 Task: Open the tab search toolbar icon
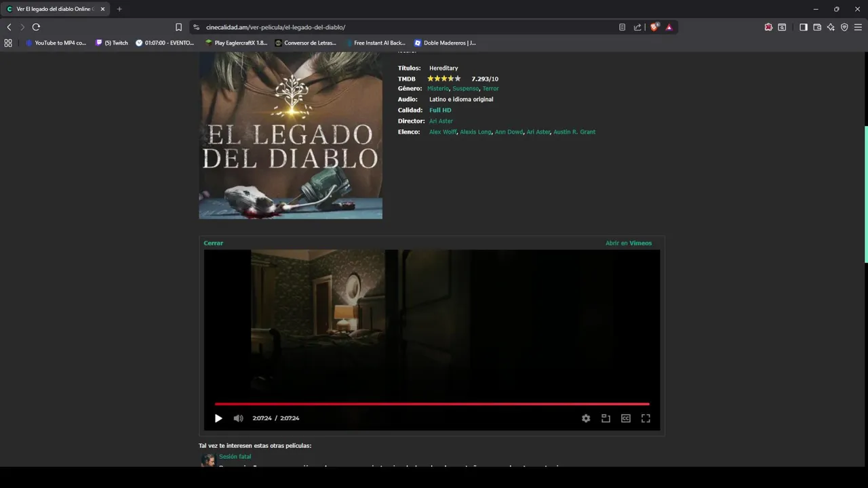pos(782,27)
